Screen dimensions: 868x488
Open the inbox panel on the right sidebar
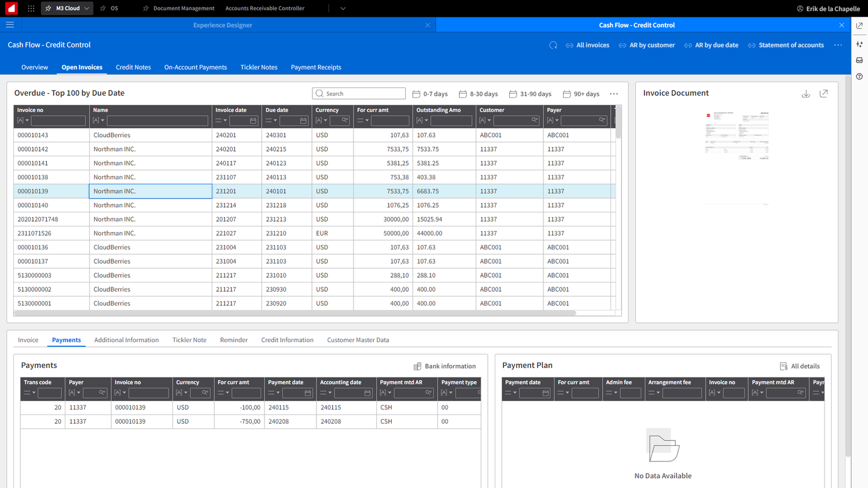coord(859,60)
